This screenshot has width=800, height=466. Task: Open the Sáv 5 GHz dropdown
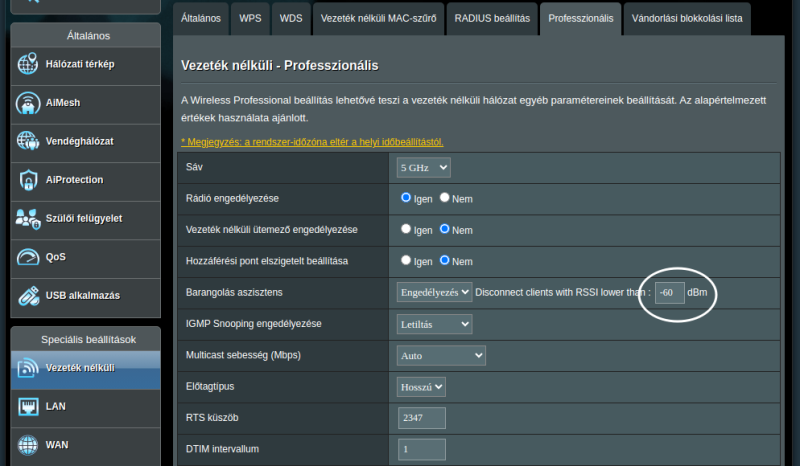tap(423, 167)
